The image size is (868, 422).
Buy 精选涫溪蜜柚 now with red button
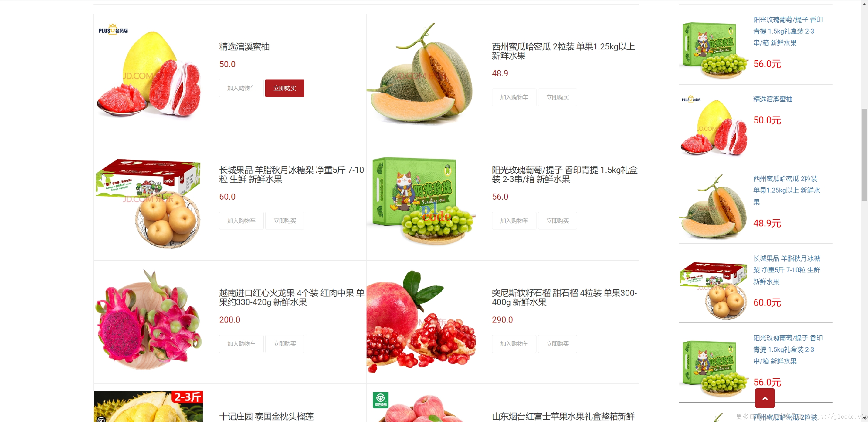point(284,88)
